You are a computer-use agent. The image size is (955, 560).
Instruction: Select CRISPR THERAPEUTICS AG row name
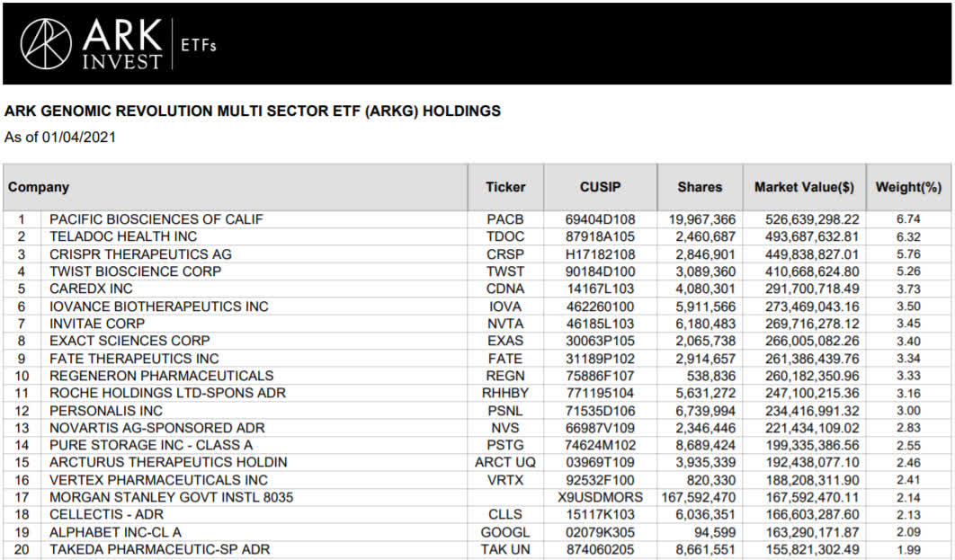tap(140, 254)
